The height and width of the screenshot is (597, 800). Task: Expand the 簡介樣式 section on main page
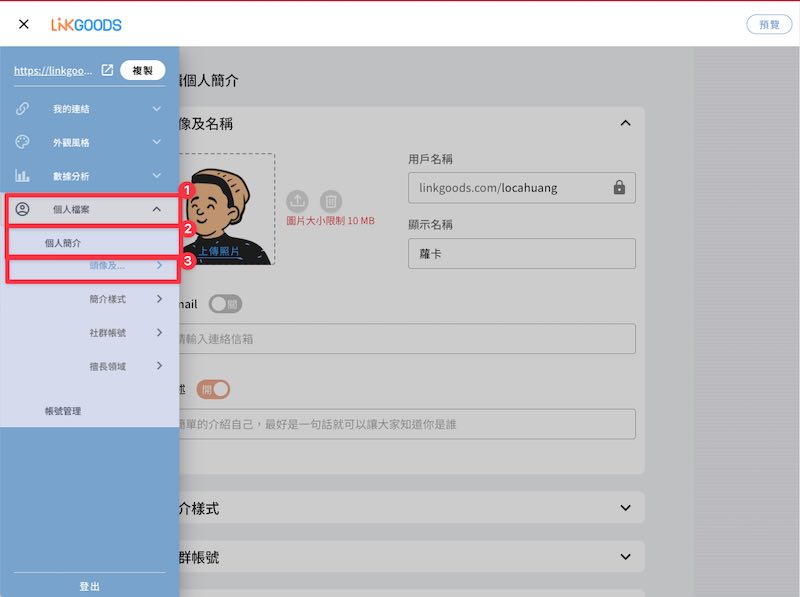(x=625, y=508)
